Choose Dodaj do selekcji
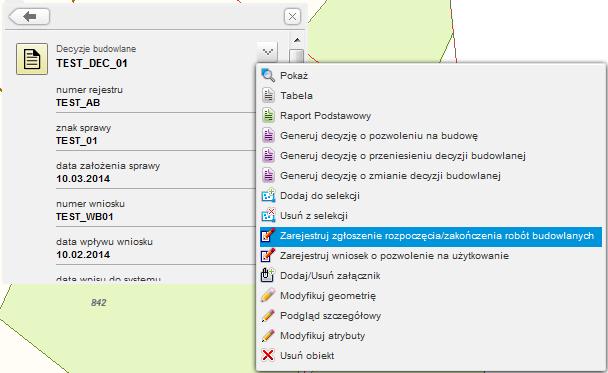Viewport: 608px width, 373px height. click(x=320, y=196)
